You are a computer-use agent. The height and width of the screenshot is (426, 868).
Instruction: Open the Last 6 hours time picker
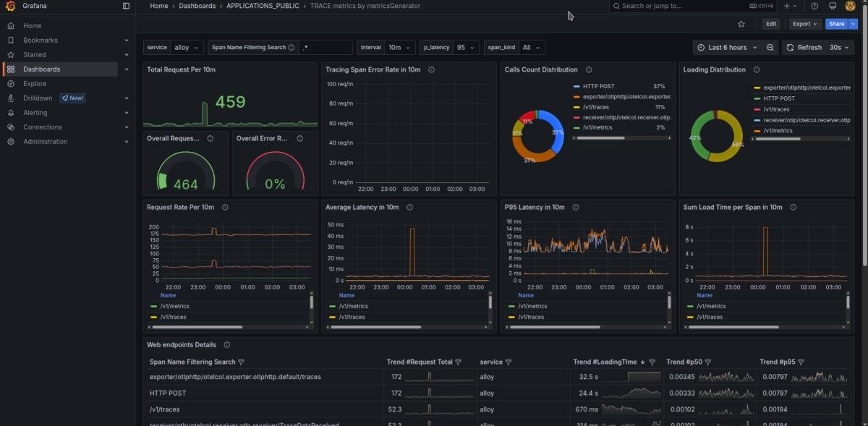coord(726,48)
